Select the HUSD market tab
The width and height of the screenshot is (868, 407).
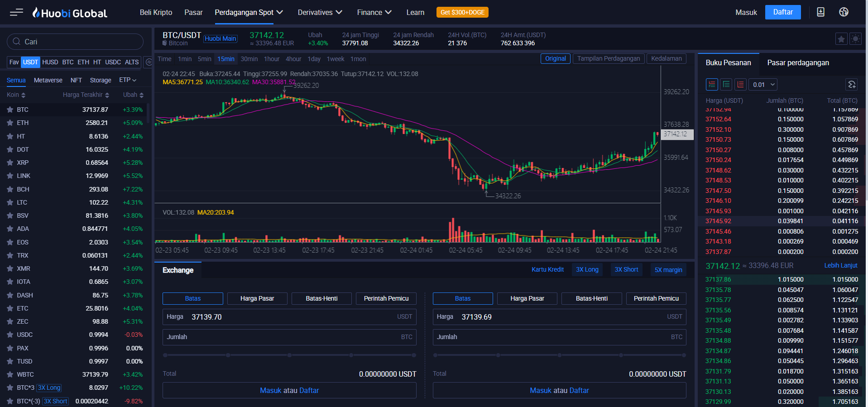click(50, 62)
